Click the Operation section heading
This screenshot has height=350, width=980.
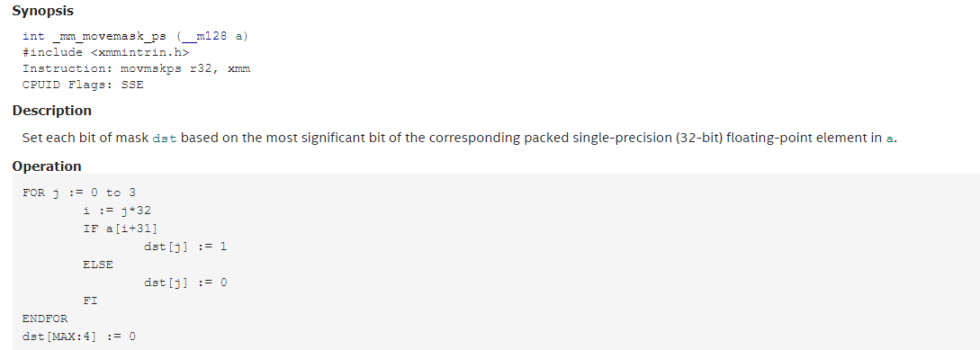coord(47,166)
